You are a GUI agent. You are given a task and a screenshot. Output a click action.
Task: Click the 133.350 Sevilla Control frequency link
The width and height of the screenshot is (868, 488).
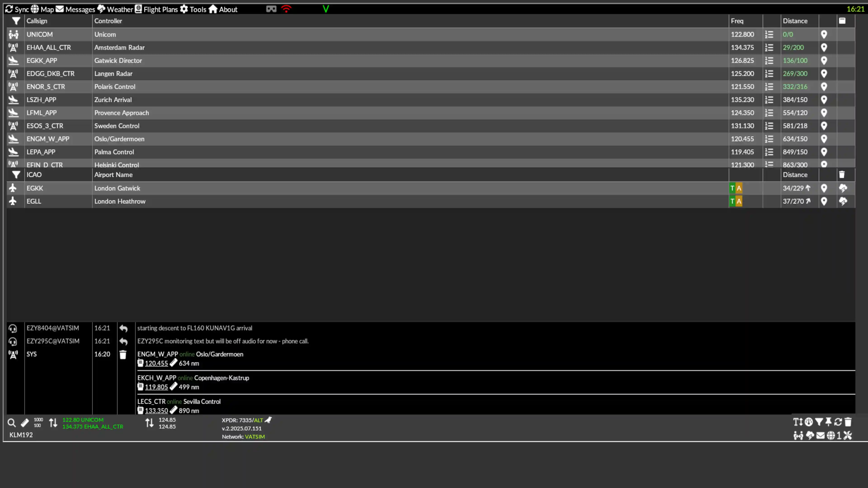(x=156, y=411)
